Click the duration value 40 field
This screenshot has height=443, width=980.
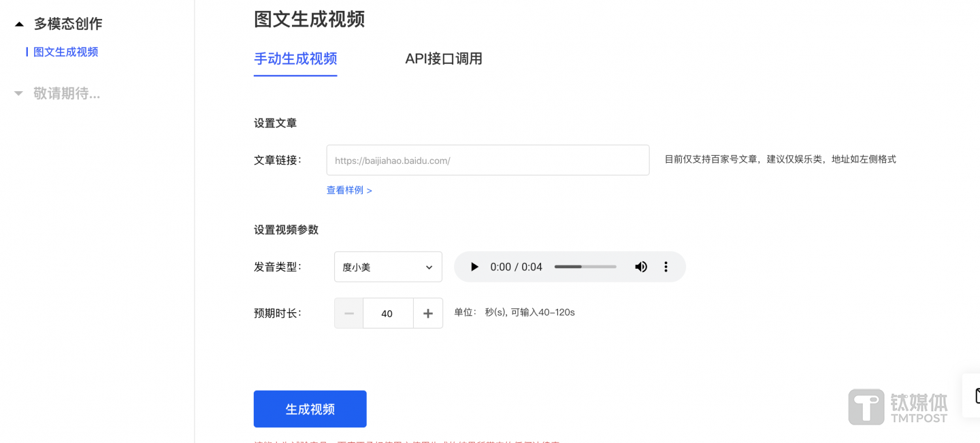point(388,313)
